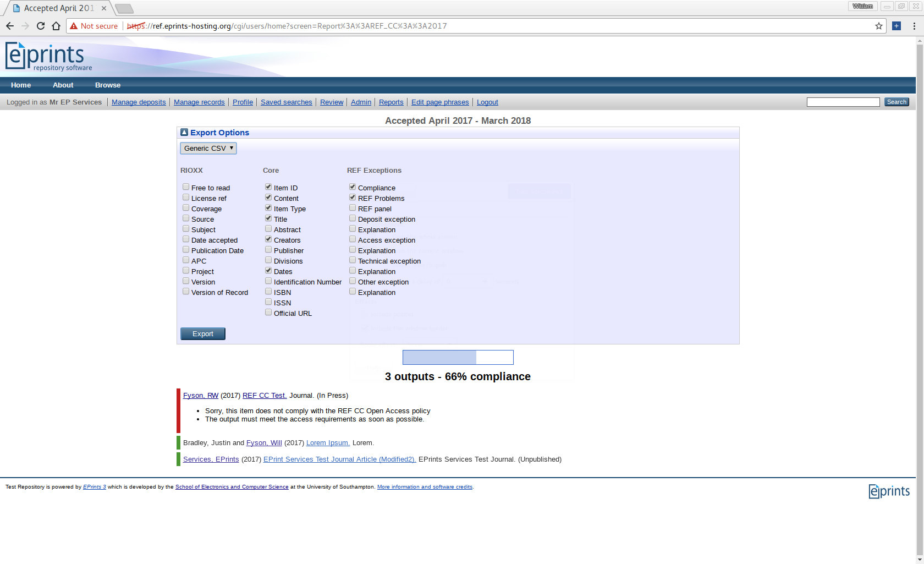
Task: Open the REF CC Test record link
Action: coord(264,396)
